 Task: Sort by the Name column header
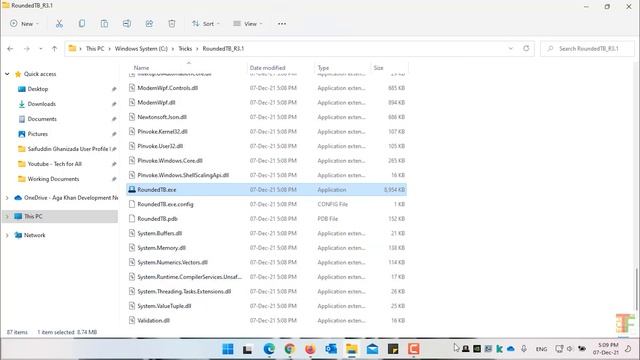coord(141,68)
